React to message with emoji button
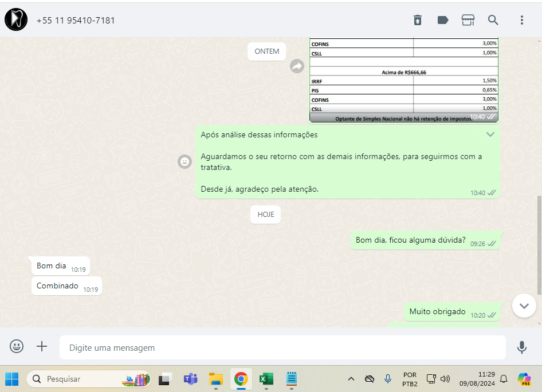 pyautogui.click(x=184, y=162)
